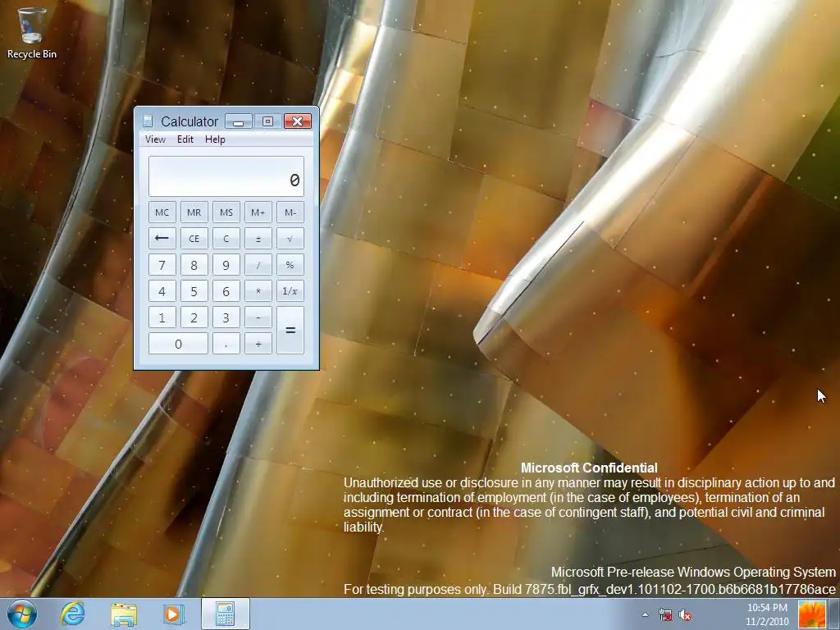The image size is (840, 630).
Task: Click the plus-minus sign button
Action: click(x=258, y=239)
